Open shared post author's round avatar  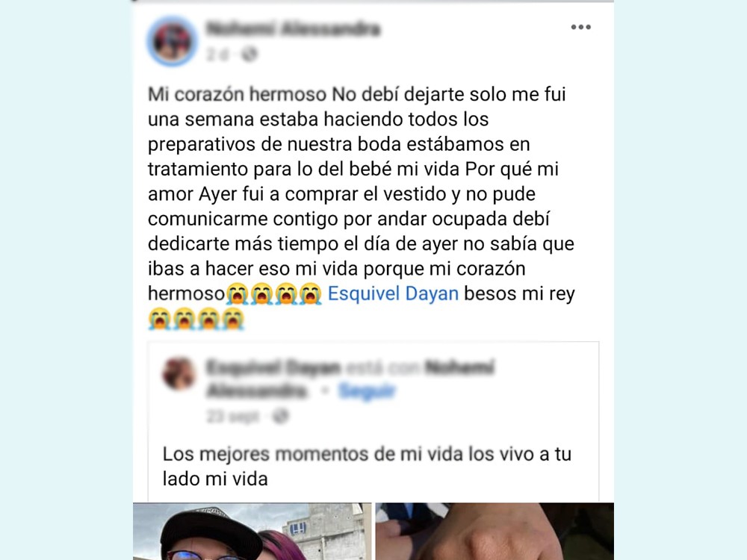pos(179,374)
